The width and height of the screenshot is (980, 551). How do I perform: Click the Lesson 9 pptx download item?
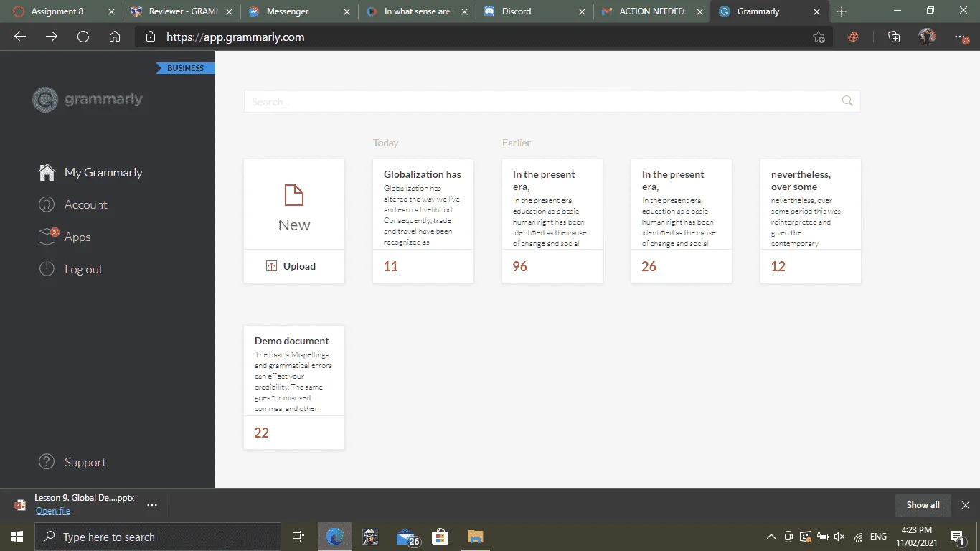point(84,498)
